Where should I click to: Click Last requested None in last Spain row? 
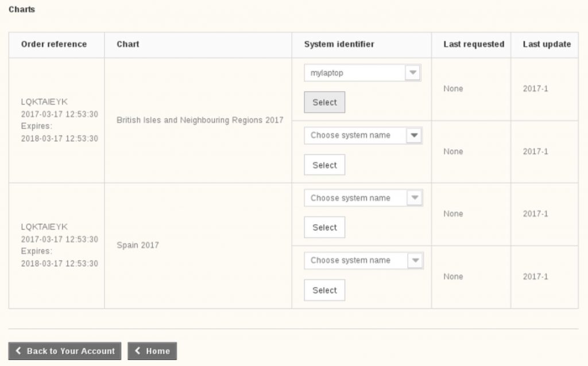point(453,277)
